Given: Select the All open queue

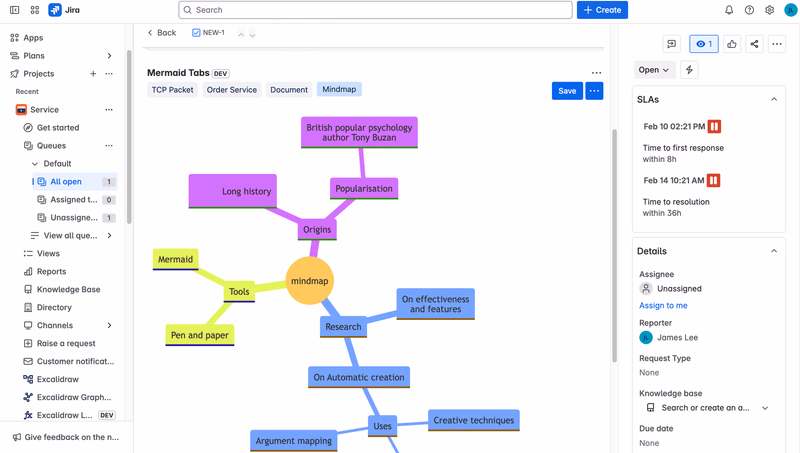Looking at the screenshot, I should point(75,182).
